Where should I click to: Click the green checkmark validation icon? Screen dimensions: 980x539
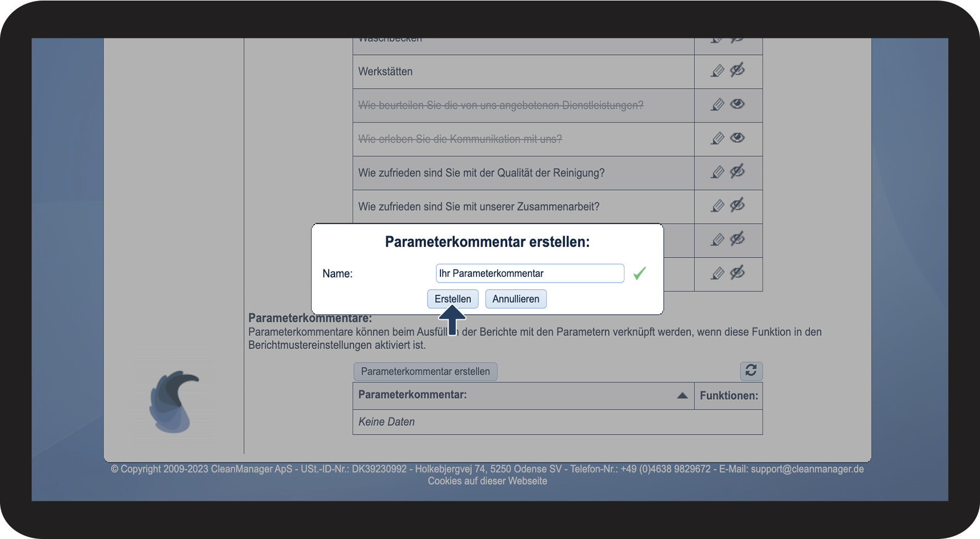click(639, 273)
